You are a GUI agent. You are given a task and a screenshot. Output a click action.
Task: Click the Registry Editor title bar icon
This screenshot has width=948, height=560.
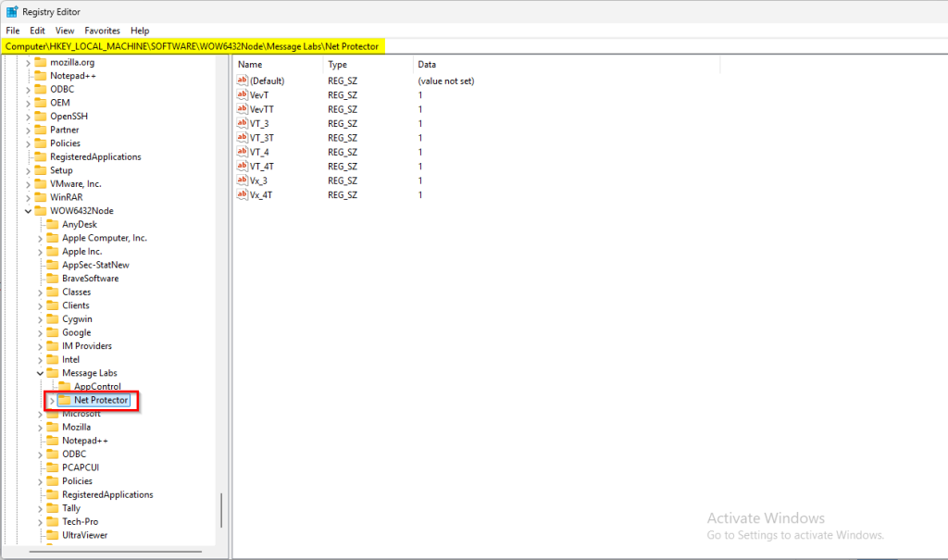coord(11,12)
